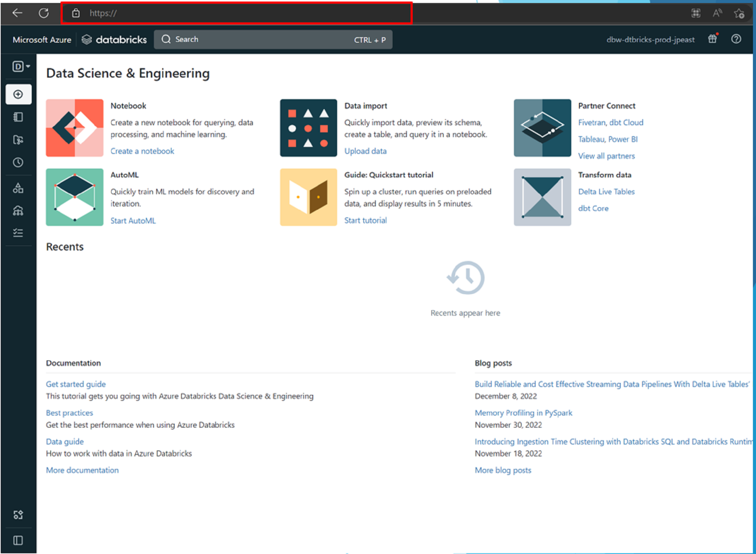The width and height of the screenshot is (756, 554).
Task: Open the Workflows checklist icon in the sidebar
Action: click(18, 233)
